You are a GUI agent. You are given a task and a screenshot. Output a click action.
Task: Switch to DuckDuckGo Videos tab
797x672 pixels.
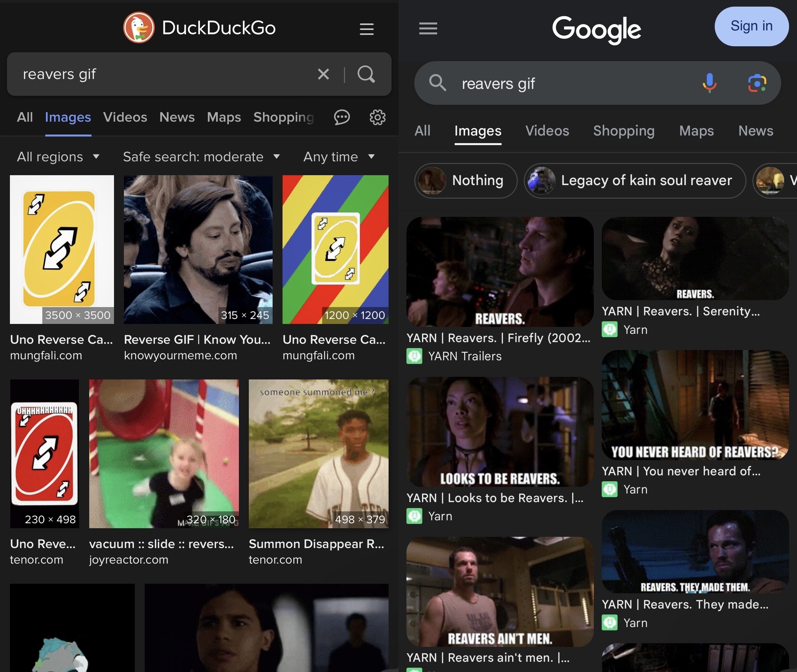125,117
